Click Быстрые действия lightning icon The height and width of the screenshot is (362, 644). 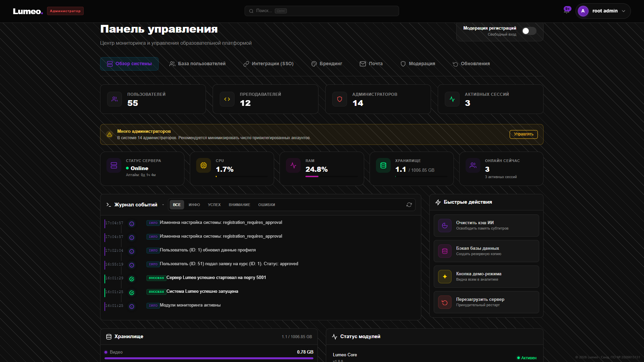(438, 202)
